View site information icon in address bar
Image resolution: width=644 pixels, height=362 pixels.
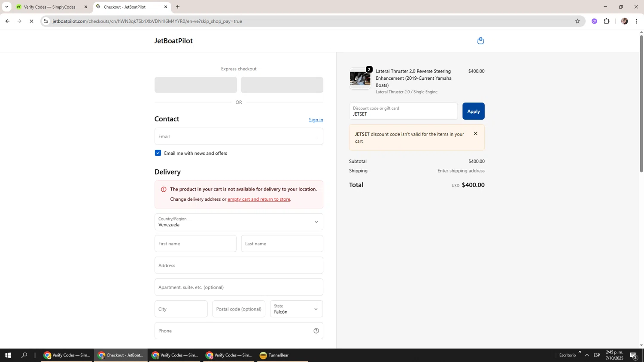click(x=46, y=21)
